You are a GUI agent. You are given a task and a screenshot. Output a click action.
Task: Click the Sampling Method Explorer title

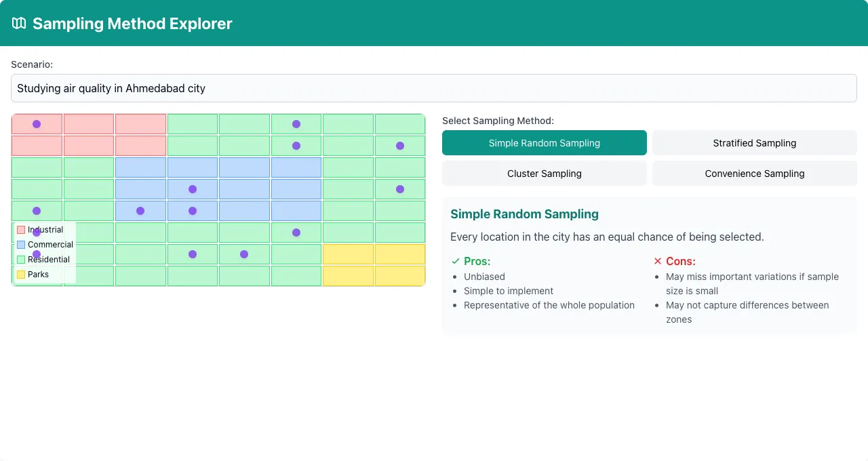(x=132, y=23)
